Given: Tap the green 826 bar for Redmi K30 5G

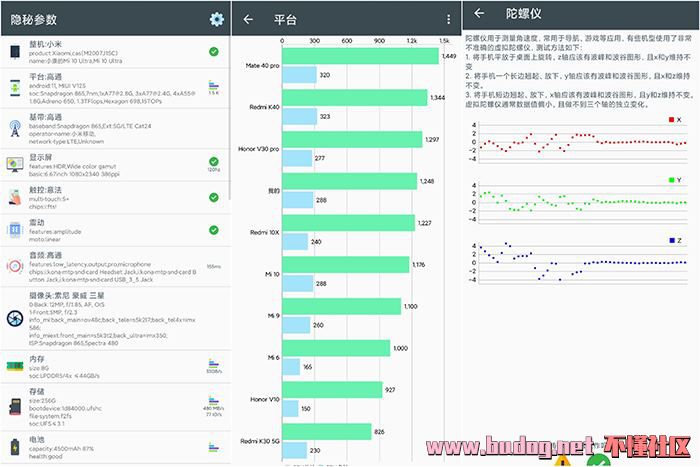Looking at the screenshot, I should [327, 432].
